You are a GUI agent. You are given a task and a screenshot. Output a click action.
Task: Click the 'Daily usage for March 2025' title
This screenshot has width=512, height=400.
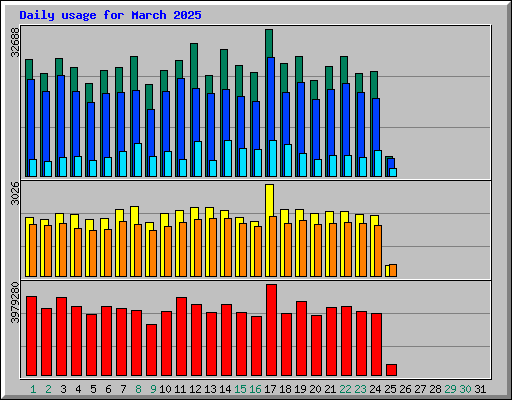click(x=110, y=15)
